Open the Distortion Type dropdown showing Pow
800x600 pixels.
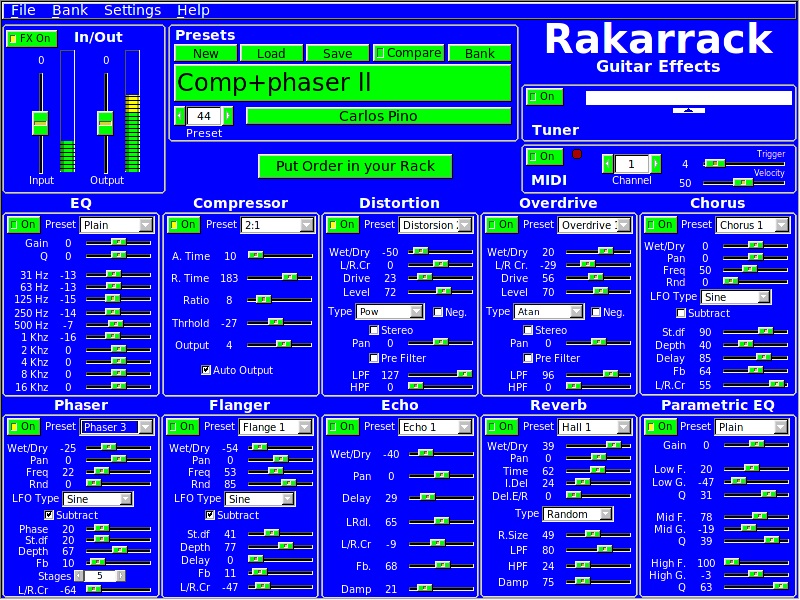pyautogui.click(x=390, y=312)
